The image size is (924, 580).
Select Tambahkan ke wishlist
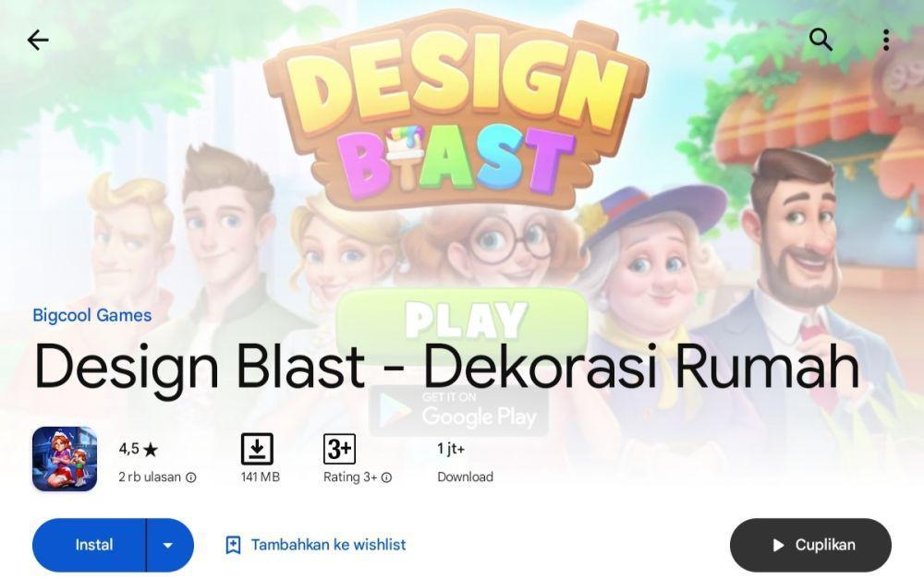point(328,545)
